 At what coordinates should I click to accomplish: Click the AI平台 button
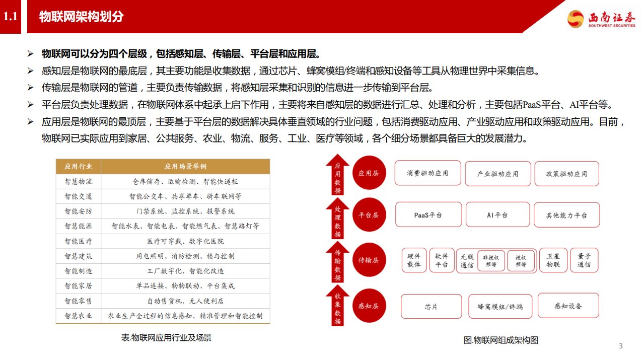(x=497, y=214)
